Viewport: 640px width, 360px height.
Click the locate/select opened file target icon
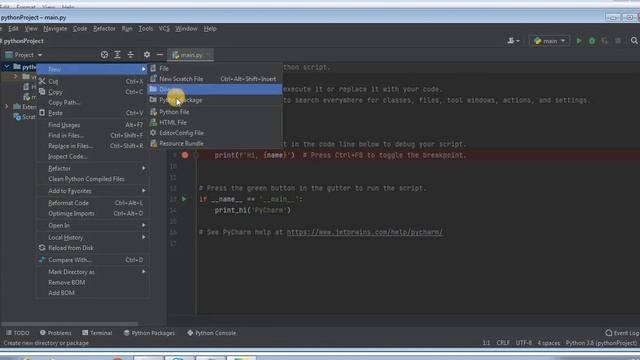tap(104, 55)
